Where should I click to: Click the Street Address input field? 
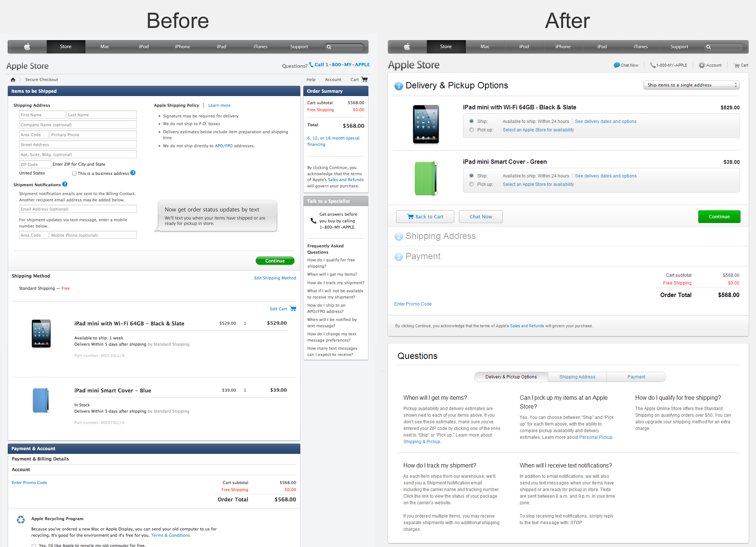pos(78,145)
